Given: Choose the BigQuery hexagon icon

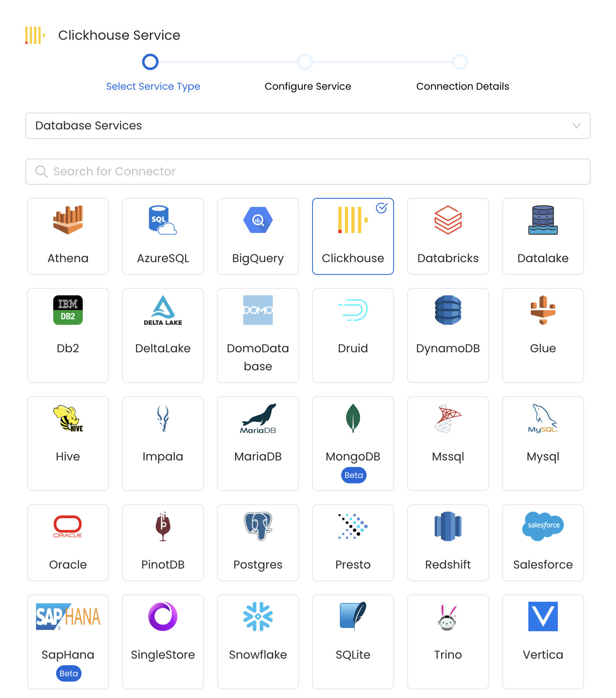Looking at the screenshot, I should click(x=258, y=220).
